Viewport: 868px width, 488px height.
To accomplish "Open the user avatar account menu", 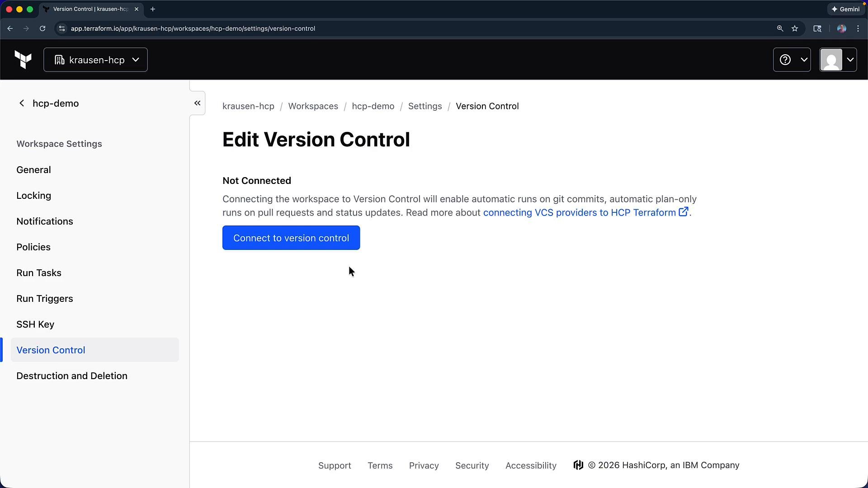I will click(838, 60).
